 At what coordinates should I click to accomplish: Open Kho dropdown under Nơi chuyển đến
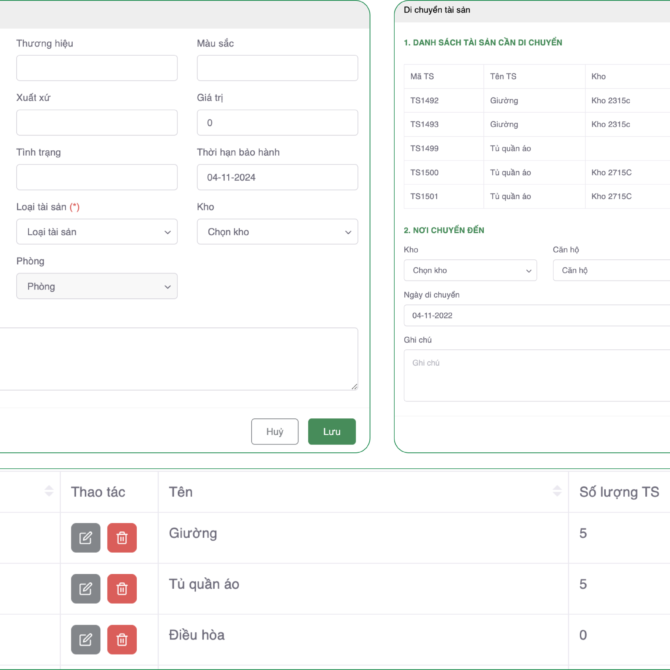470,271
